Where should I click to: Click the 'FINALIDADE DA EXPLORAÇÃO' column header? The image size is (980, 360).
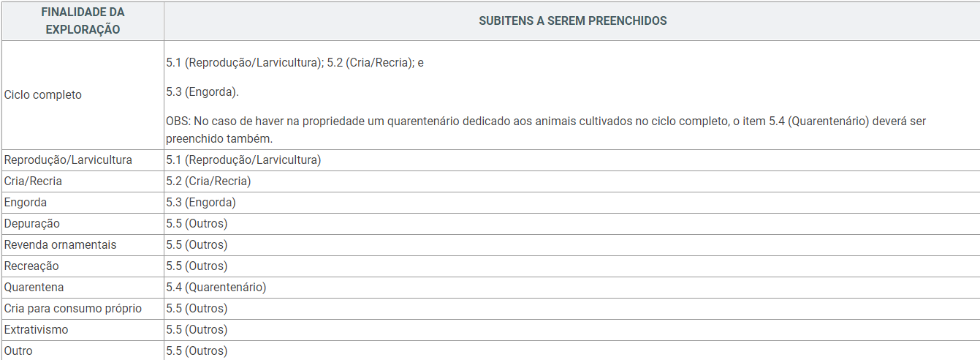tap(83, 21)
